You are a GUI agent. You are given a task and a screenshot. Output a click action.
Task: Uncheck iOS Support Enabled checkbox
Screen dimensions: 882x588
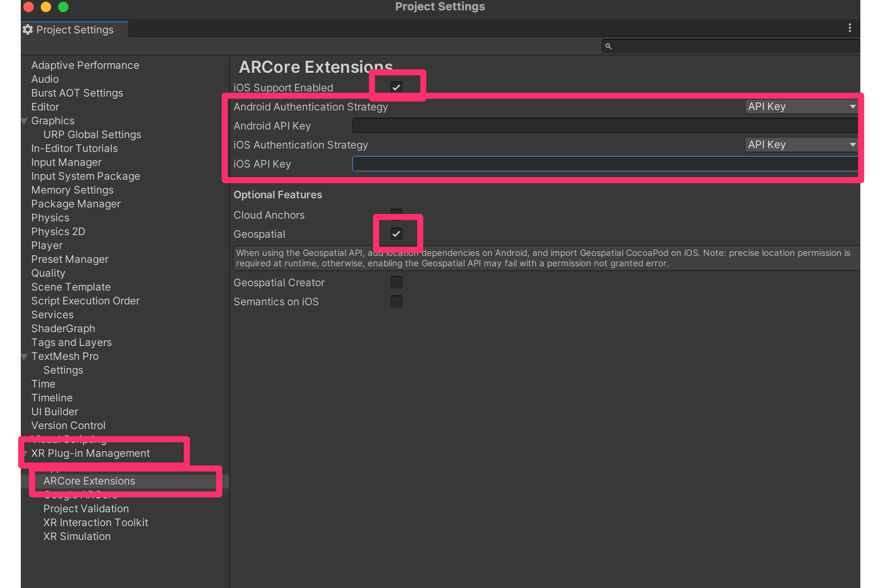coord(396,87)
